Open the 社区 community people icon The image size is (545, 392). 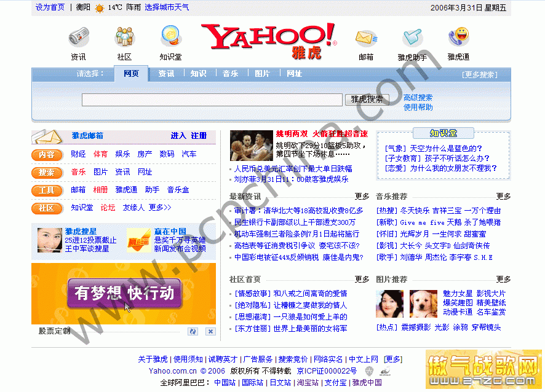(124, 37)
